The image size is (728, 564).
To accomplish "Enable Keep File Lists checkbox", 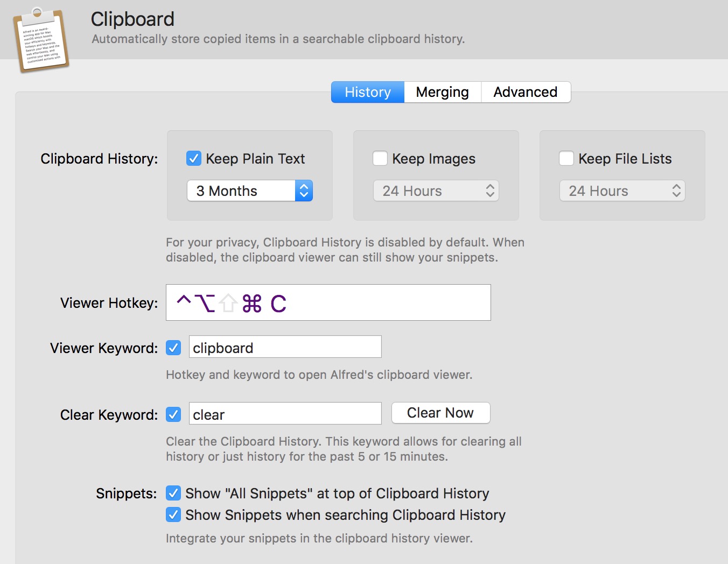I will [566, 159].
